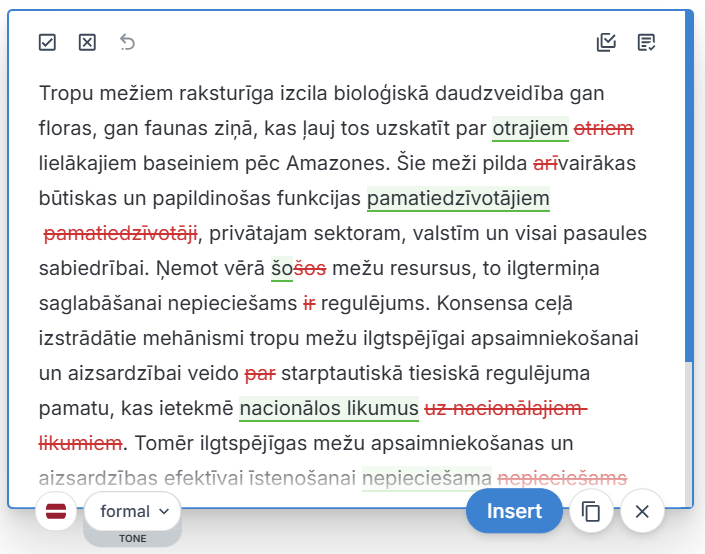Click the struck-through word 'otriem'
This screenshot has height=554, width=705.
[603, 129]
